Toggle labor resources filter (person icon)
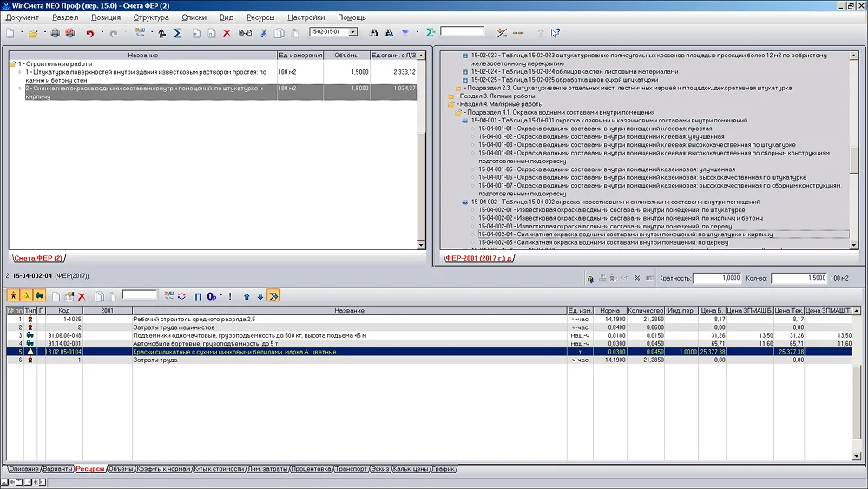868x489 pixels. point(13,296)
